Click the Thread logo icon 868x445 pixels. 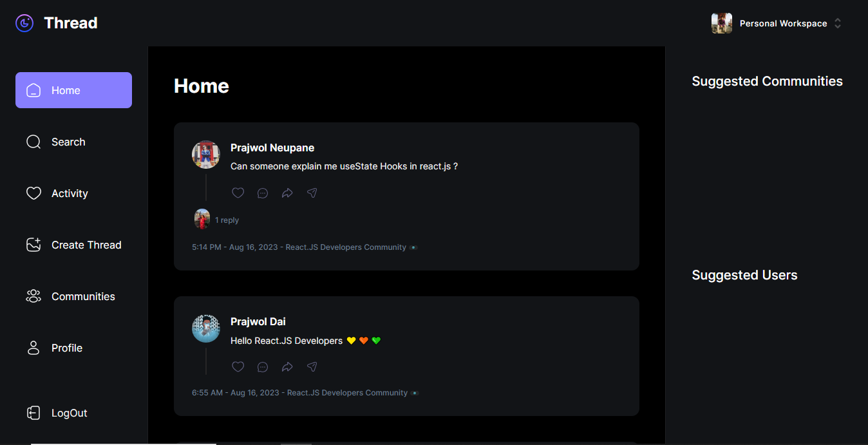click(x=24, y=23)
